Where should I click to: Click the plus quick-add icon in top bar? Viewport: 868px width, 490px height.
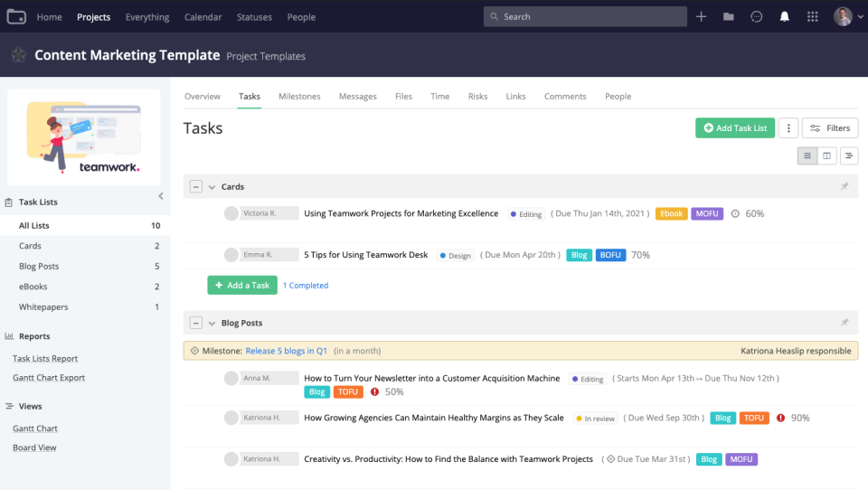[702, 17]
